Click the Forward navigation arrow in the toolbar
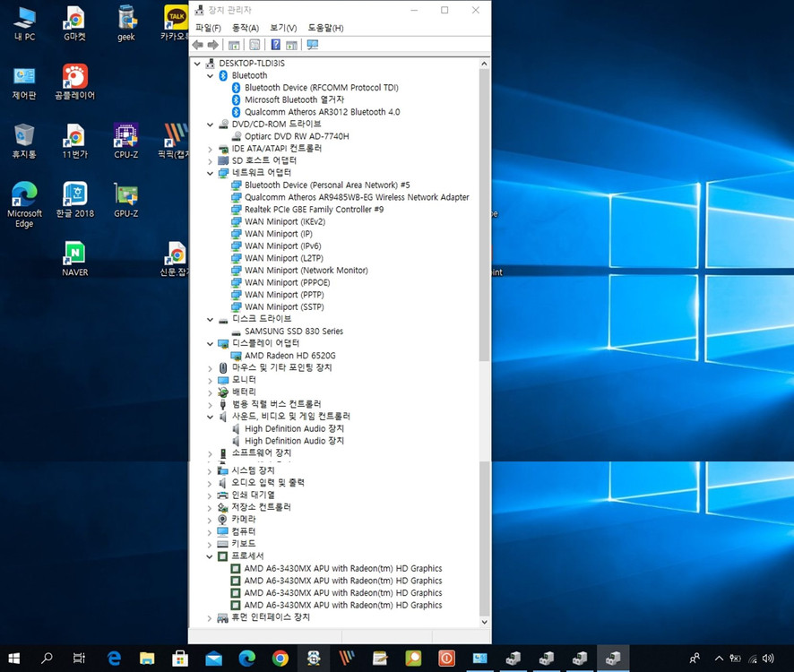794x672 pixels. tap(212, 44)
